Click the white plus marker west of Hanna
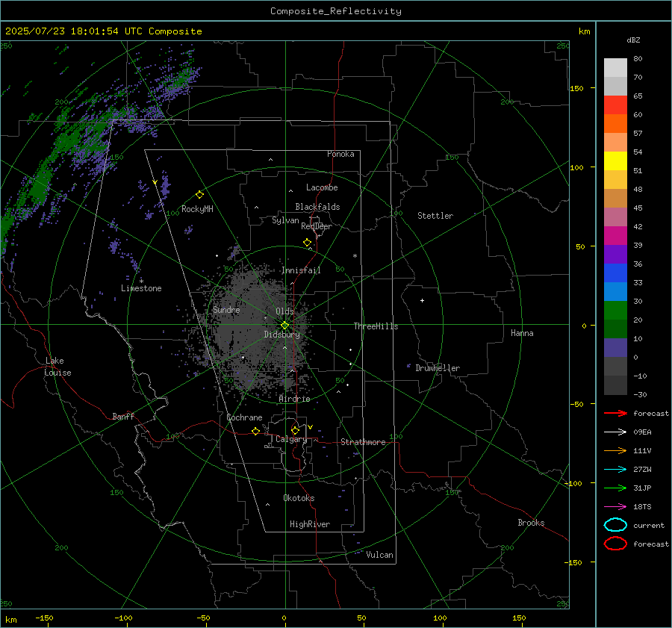The image size is (672, 628). (x=422, y=300)
